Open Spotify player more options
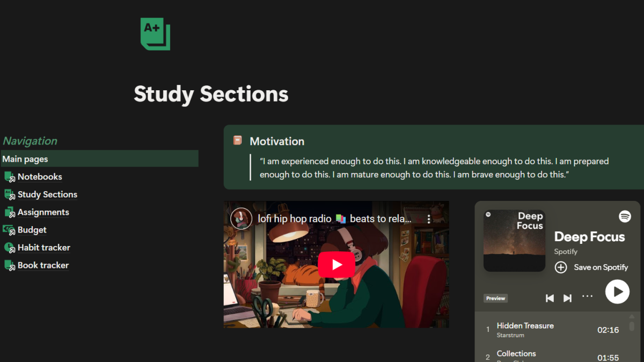Screen dimensions: 644x362 click(x=588, y=296)
